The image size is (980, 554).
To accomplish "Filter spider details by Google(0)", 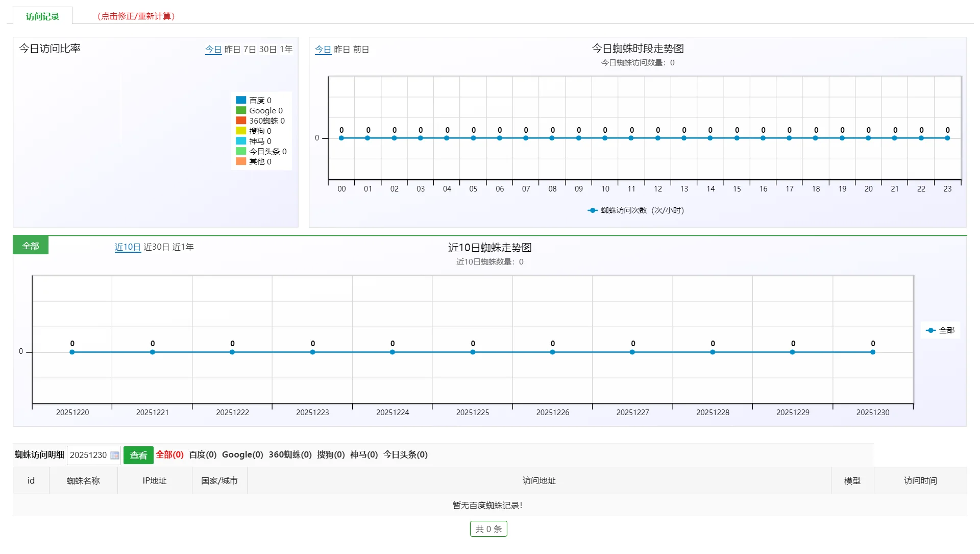I will (x=242, y=455).
